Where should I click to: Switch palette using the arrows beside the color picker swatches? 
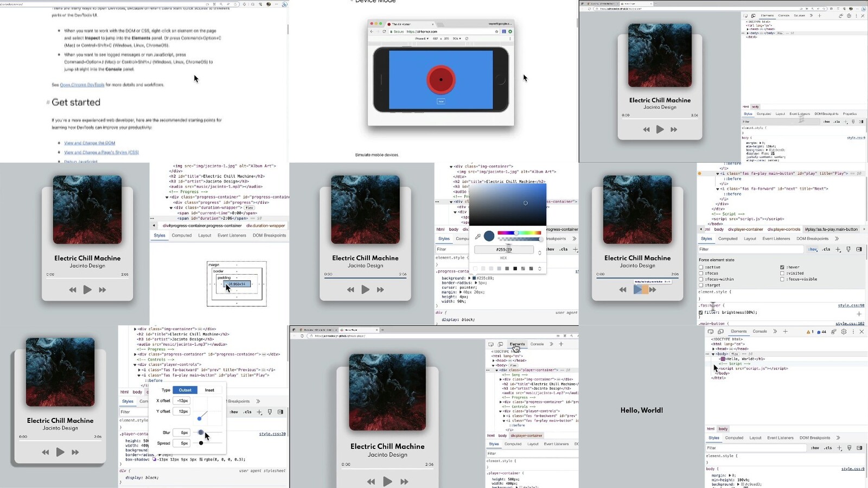pos(539,269)
